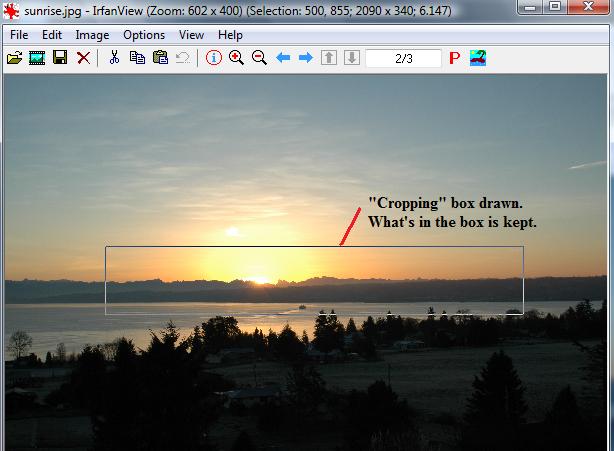Click the IrfanView red splat title icon
Screen dimensions: 614x451
coord(11,11)
